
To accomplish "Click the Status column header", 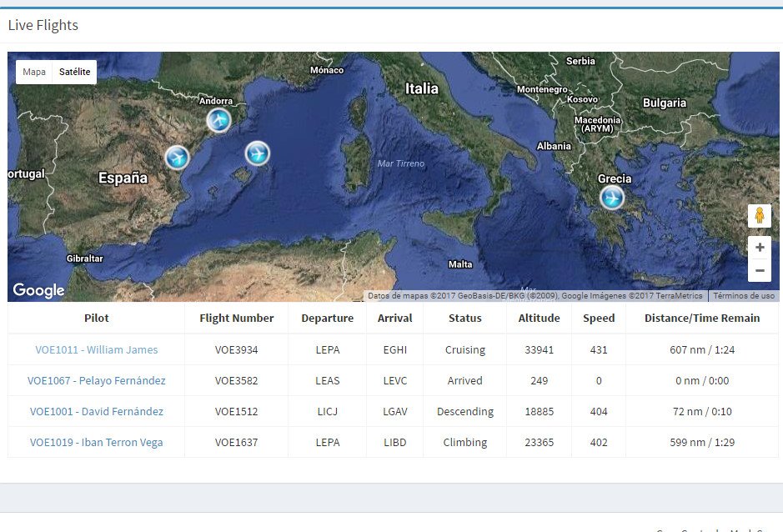I will pos(465,319).
